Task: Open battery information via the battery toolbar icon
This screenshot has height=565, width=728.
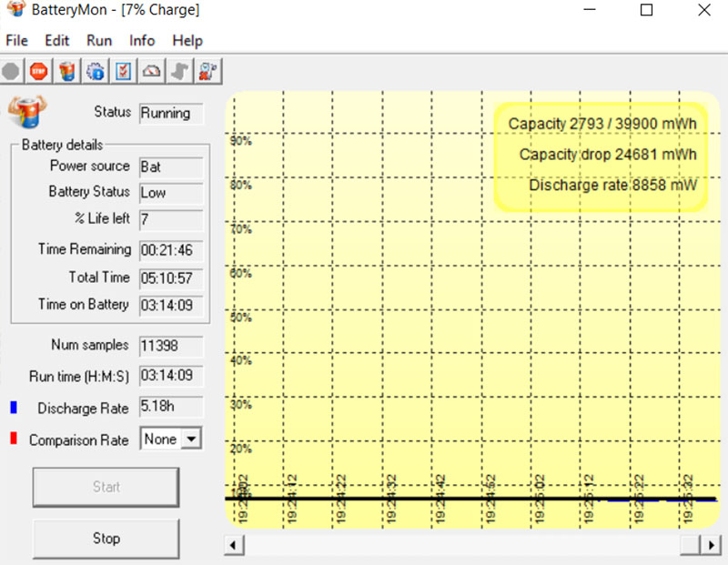Action: click(66, 70)
